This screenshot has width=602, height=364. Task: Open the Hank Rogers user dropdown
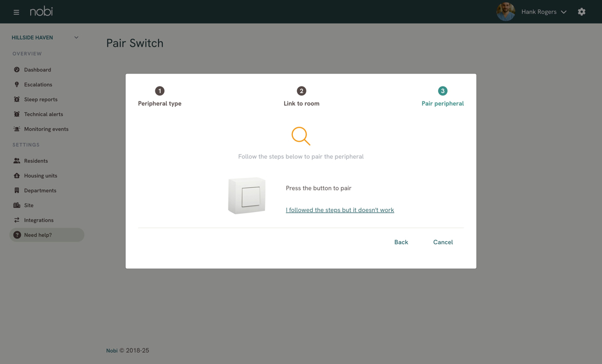click(532, 12)
